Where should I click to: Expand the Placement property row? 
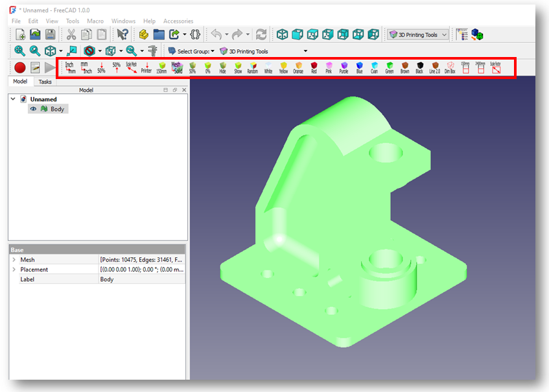click(x=14, y=270)
